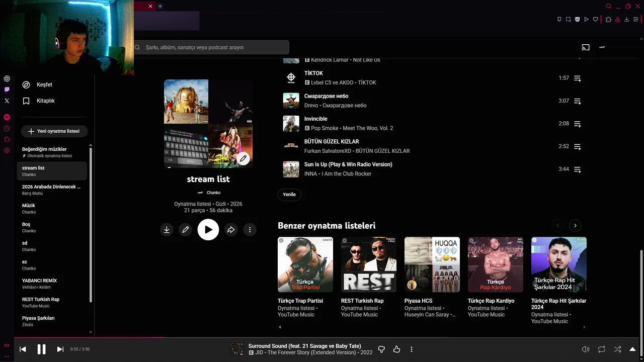The width and height of the screenshot is (644, 362).
Task: Open Müzik playlist in sidebar
Action: pos(52,209)
